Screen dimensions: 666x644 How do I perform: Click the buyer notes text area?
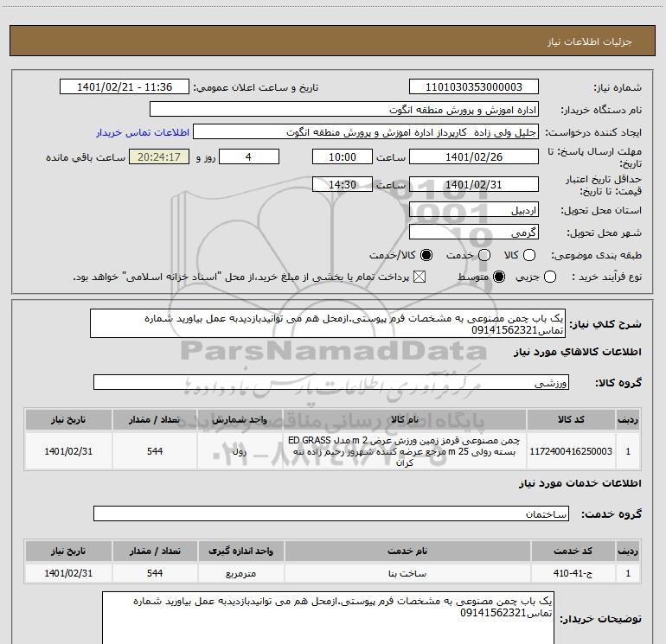(328, 617)
